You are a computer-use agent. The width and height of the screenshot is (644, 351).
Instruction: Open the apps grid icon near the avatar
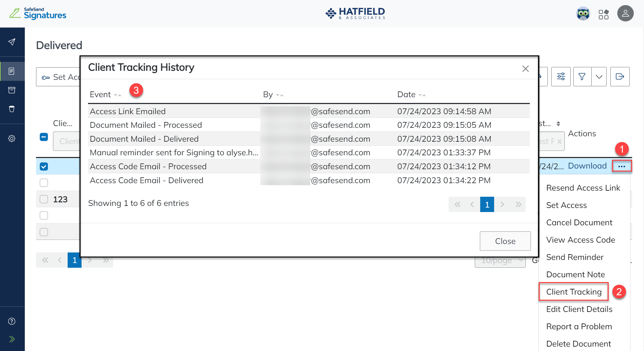point(604,14)
